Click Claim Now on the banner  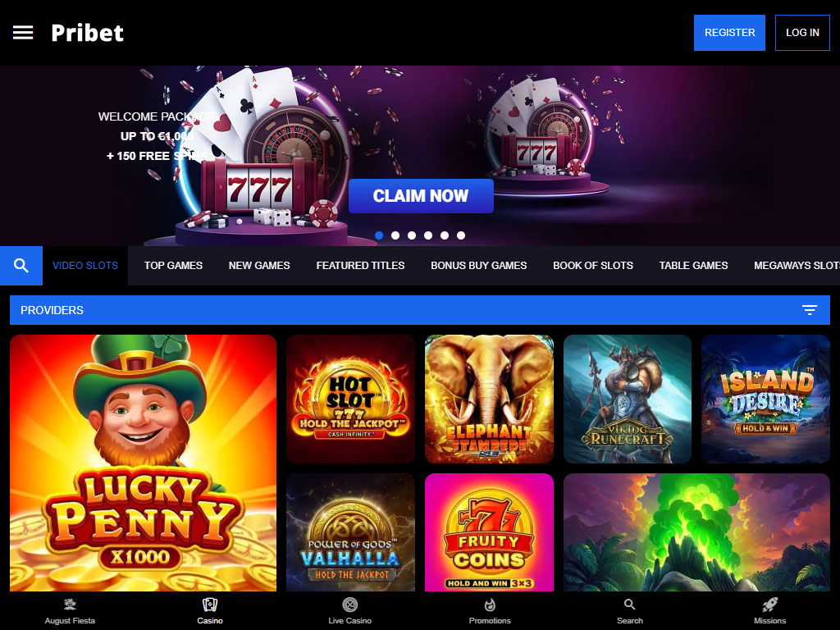[x=421, y=196]
